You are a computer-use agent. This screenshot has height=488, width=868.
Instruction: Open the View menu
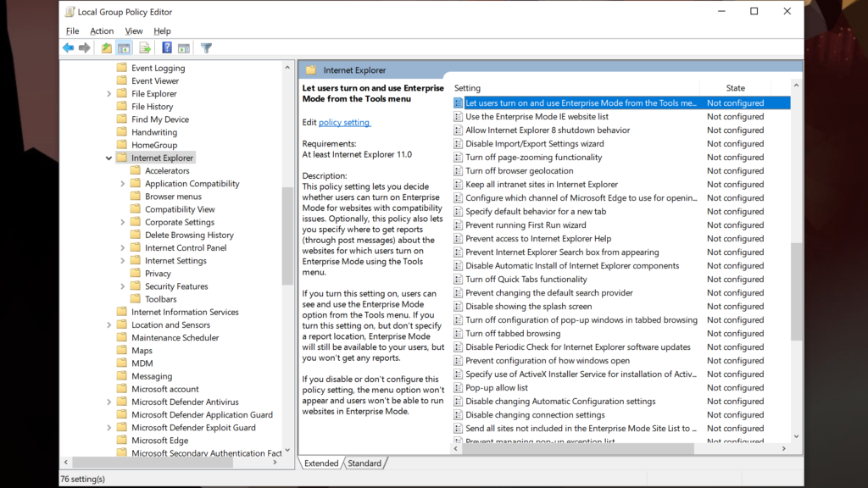133,31
